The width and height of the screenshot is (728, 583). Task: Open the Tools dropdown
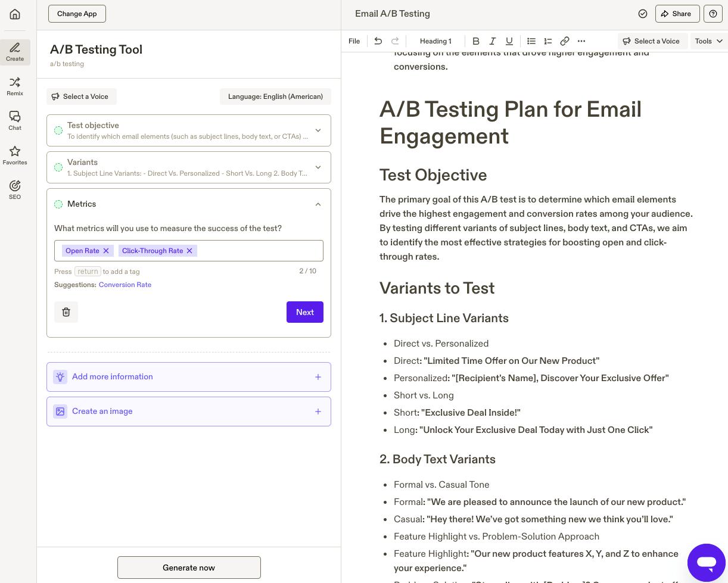[708, 41]
